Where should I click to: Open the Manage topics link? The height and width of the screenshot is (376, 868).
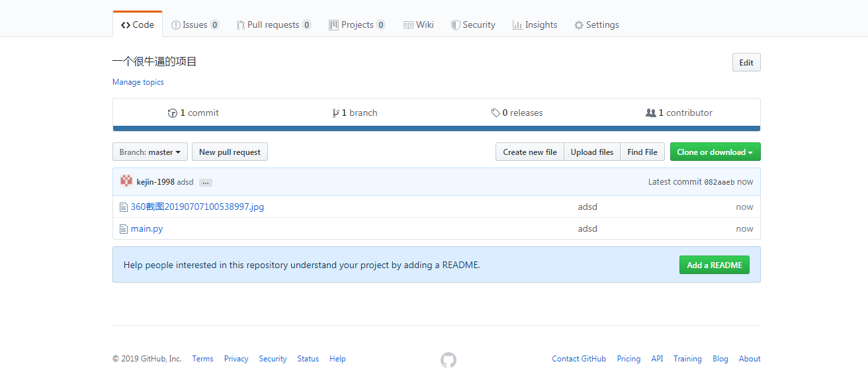tap(138, 82)
